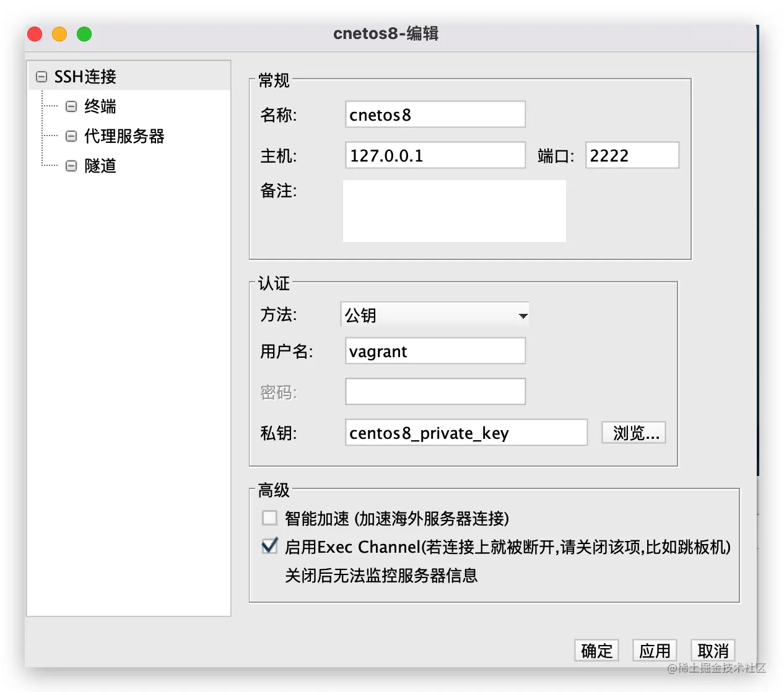Viewport: 784px width, 692px height.
Task: Click the 主机 field with 127.0.0.1
Action: 435,155
